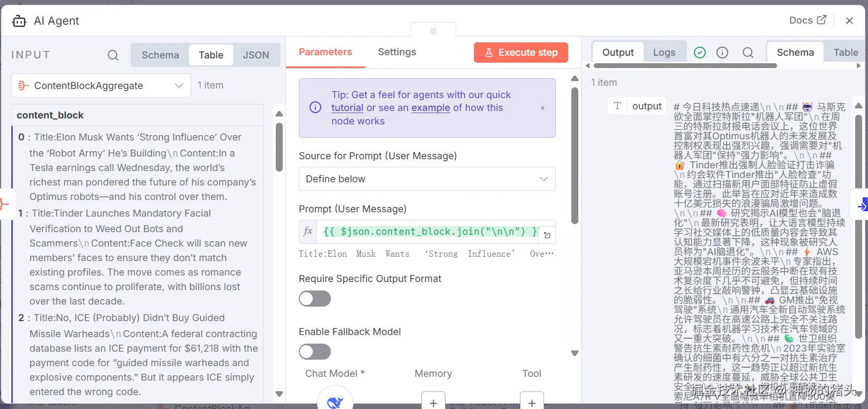Open the Settings tab
This screenshot has height=409, width=868.
tap(397, 52)
